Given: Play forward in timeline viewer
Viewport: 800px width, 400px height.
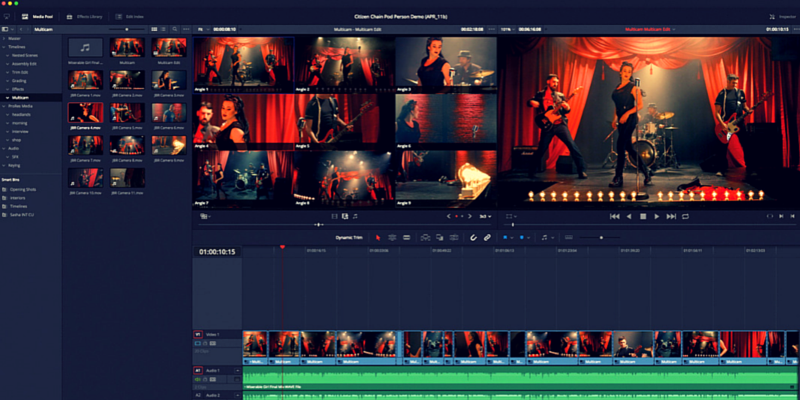Looking at the screenshot, I should 657,216.
